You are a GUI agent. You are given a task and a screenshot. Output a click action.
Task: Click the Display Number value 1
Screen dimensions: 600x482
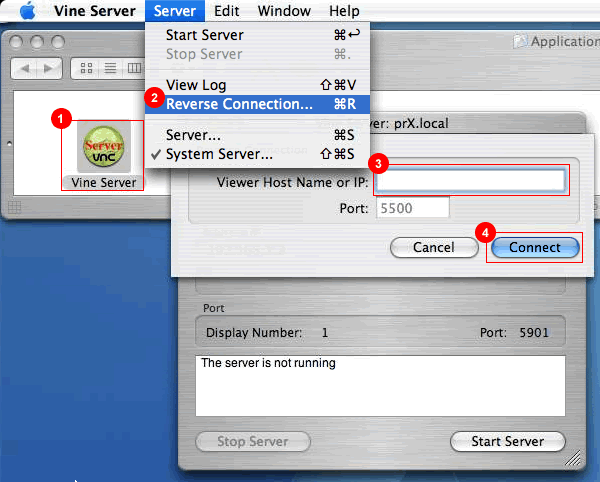tap(325, 332)
